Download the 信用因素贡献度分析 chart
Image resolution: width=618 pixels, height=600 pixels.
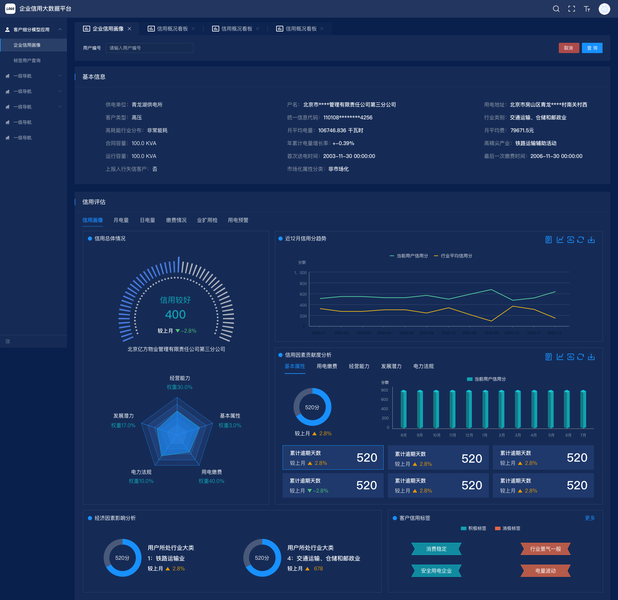591,357
